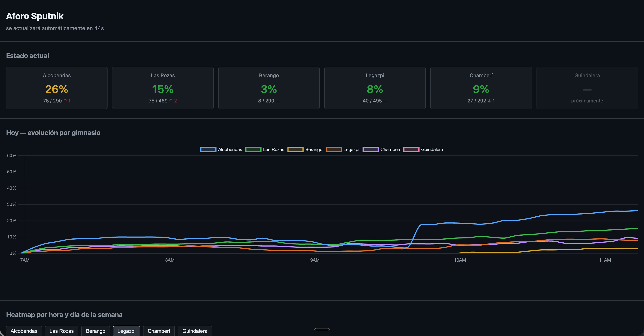Click the 50% axis label

pos(12,172)
